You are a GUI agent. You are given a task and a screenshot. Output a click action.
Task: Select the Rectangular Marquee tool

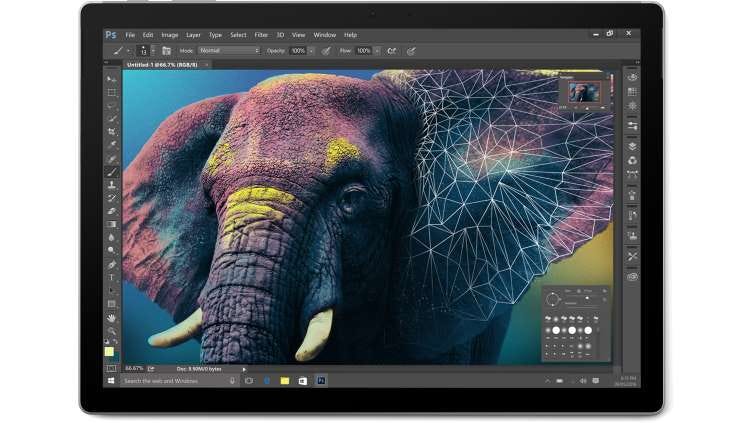click(111, 93)
